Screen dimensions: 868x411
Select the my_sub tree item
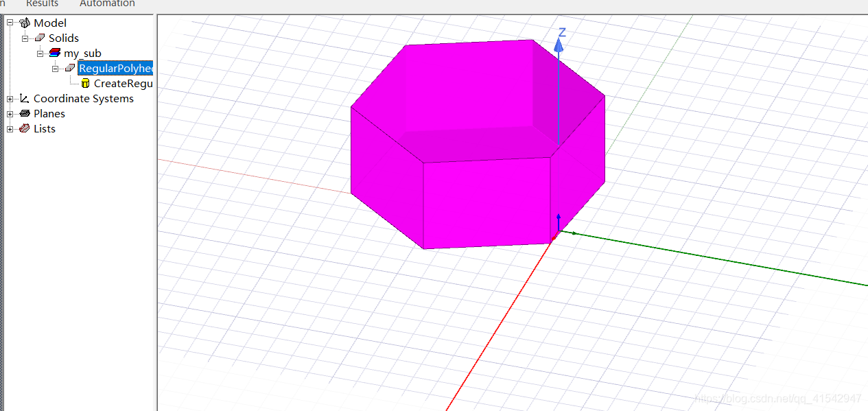(82, 53)
